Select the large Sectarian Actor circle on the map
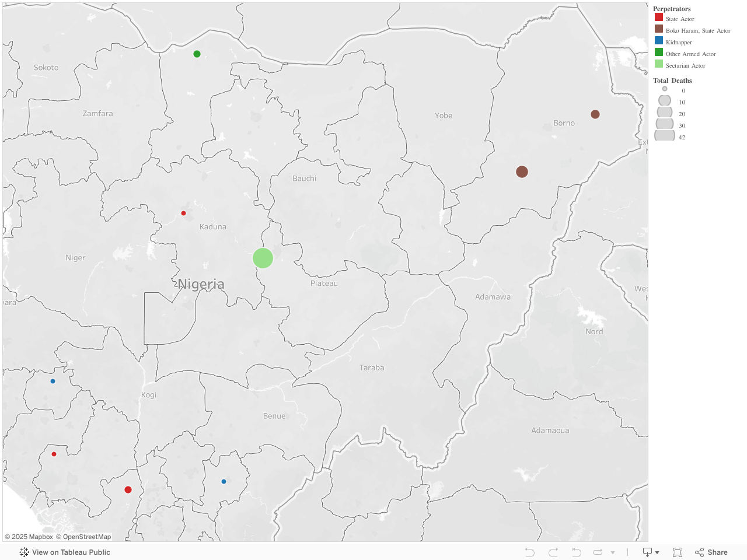 pyautogui.click(x=263, y=258)
